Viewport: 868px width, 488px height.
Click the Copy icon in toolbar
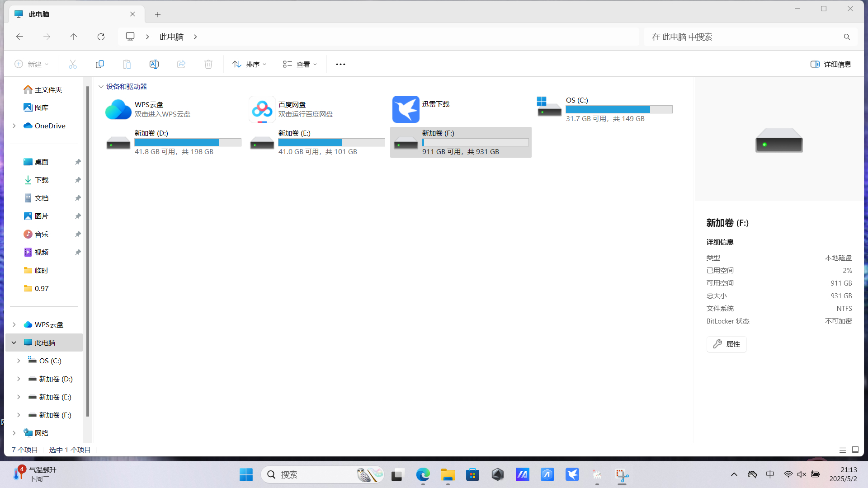(x=100, y=64)
